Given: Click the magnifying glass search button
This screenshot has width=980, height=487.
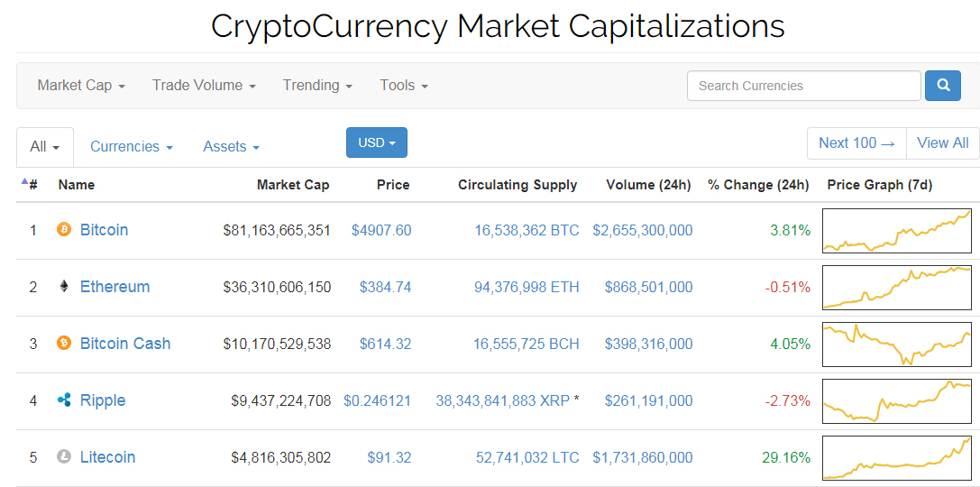Looking at the screenshot, I should [x=943, y=86].
